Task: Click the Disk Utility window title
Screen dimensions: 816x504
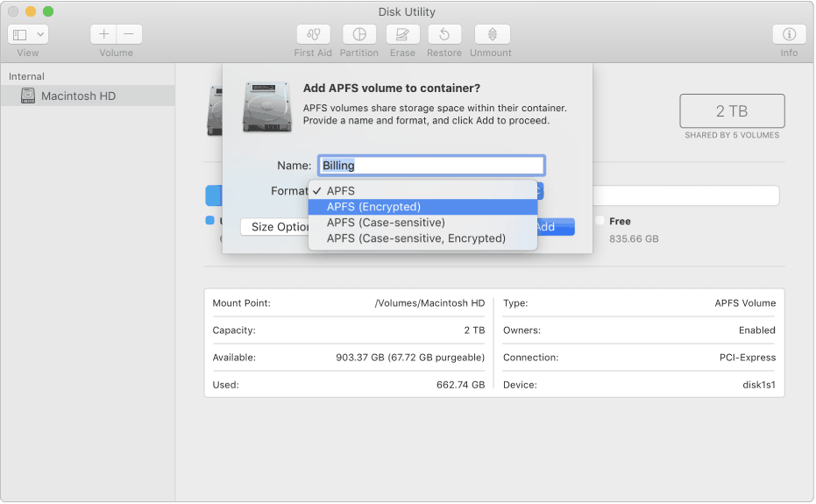Action: pos(407,11)
